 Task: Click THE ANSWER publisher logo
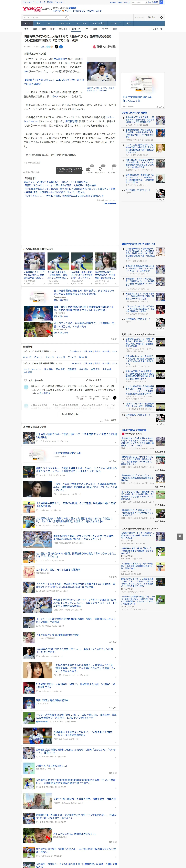104,47
